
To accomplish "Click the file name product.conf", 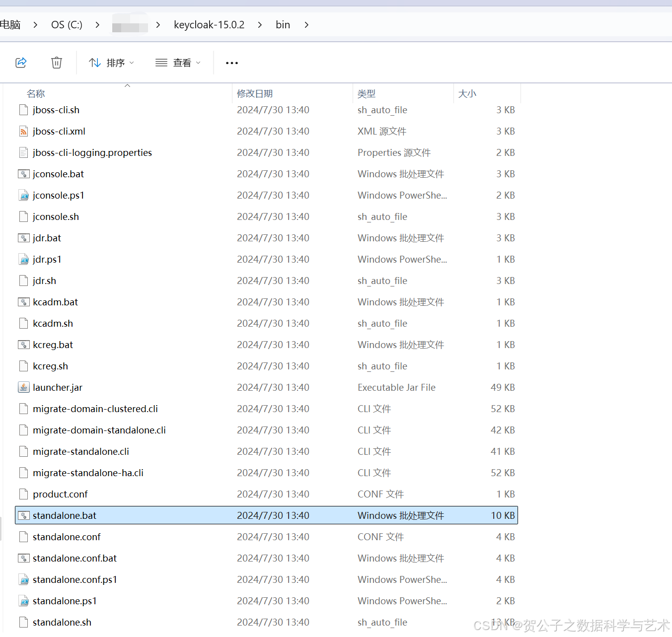I will [x=60, y=494].
